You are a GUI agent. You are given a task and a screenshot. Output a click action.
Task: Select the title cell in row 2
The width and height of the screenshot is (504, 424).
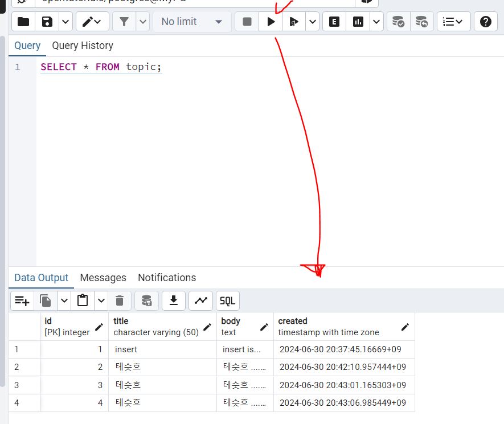(x=163, y=367)
